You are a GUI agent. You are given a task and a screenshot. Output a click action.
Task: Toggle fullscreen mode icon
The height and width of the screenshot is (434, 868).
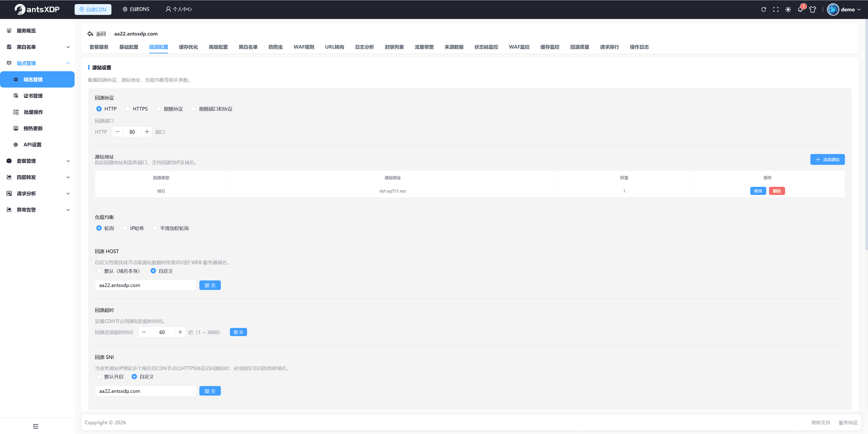776,9
